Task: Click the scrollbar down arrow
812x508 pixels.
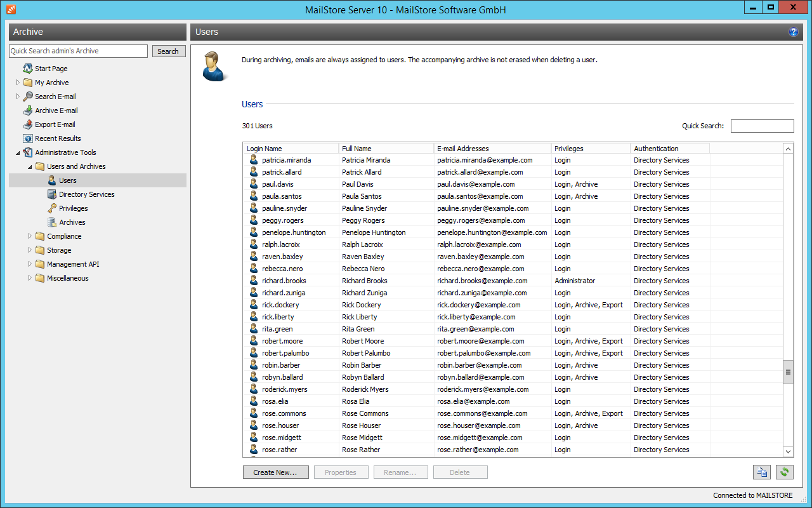Action: coord(789,451)
